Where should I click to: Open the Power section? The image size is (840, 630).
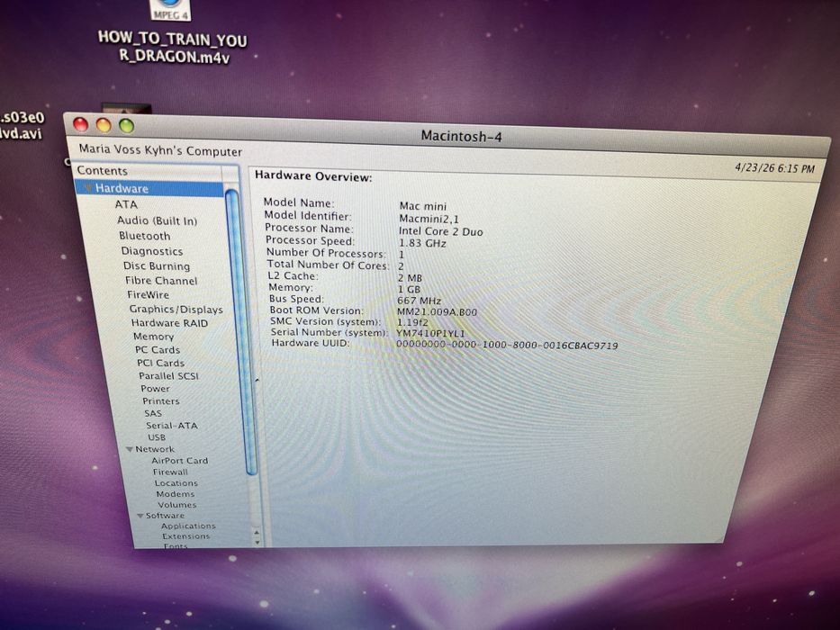155,389
